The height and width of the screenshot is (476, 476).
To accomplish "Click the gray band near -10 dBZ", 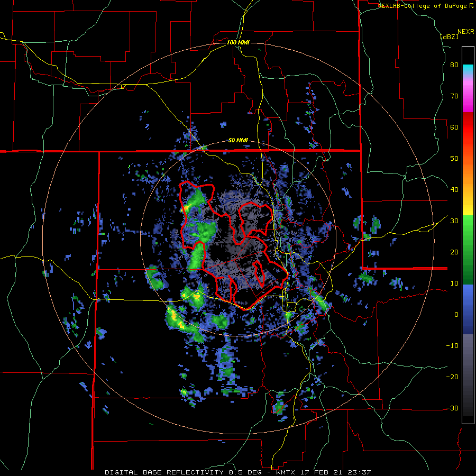I will 468,346.
